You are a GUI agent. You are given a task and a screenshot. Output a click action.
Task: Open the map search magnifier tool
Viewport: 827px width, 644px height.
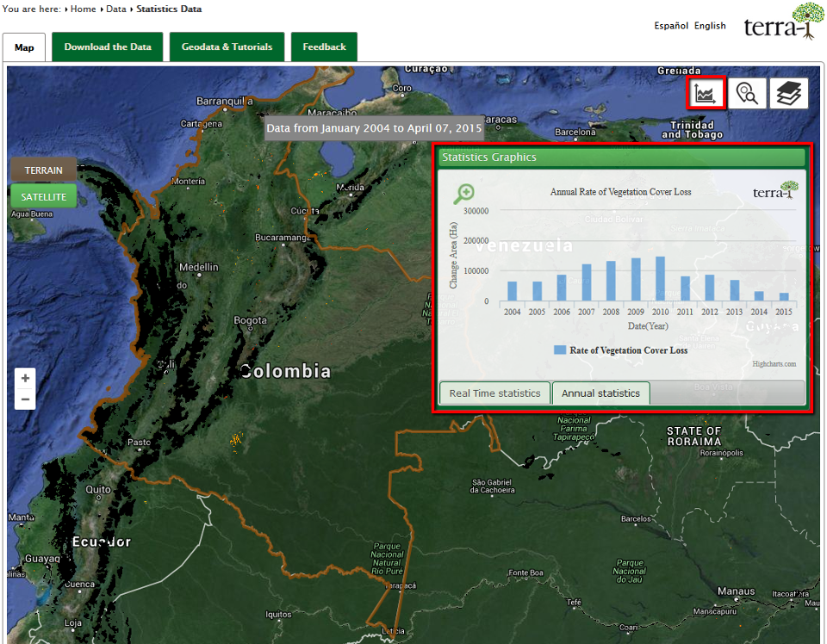747,93
